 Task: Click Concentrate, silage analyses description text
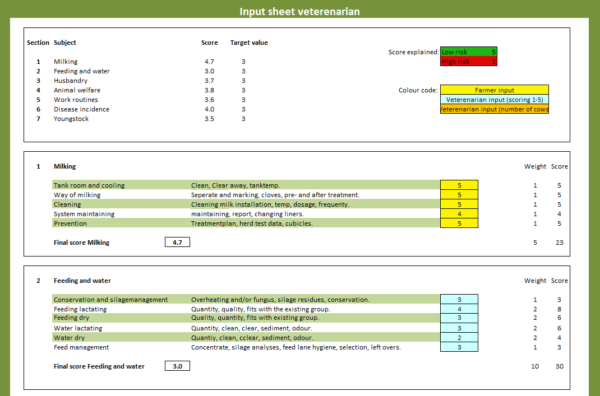pyautogui.click(x=296, y=347)
